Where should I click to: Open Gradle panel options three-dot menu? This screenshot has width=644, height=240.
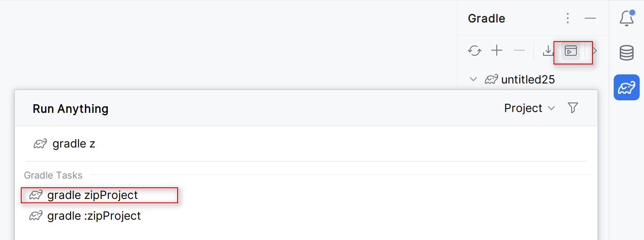click(568, 18)
